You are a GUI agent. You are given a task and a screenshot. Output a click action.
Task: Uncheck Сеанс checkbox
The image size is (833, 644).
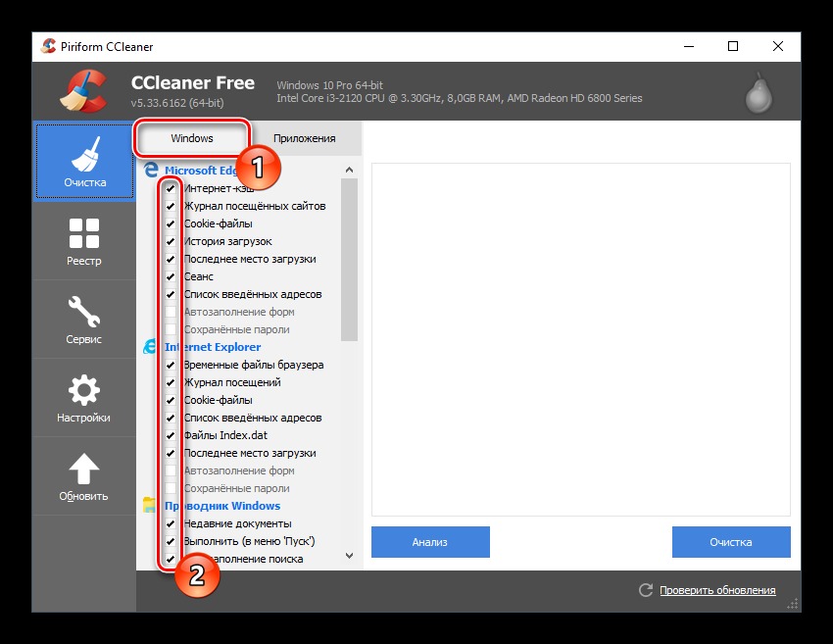(x=171, y=276)
